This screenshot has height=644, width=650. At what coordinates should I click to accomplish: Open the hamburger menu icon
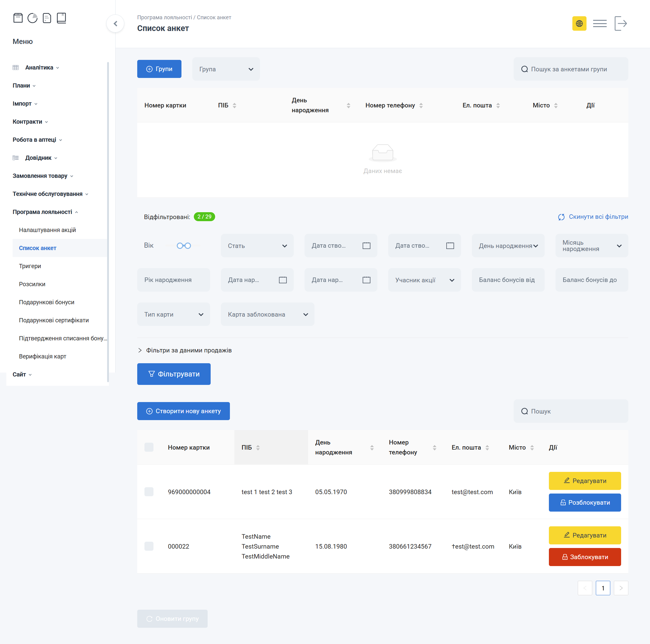coord(599,23)
